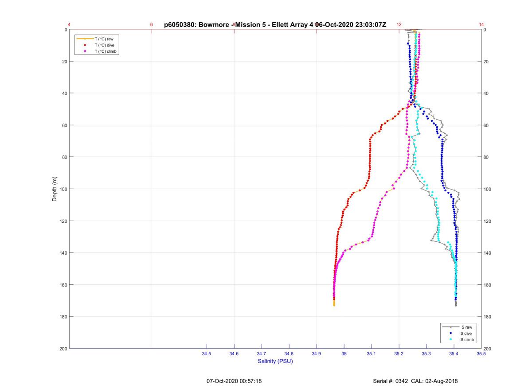This screenshot has height=392, width=532.
Task: Click salinity tick label 34.8
Action: [x=289, y=353]
